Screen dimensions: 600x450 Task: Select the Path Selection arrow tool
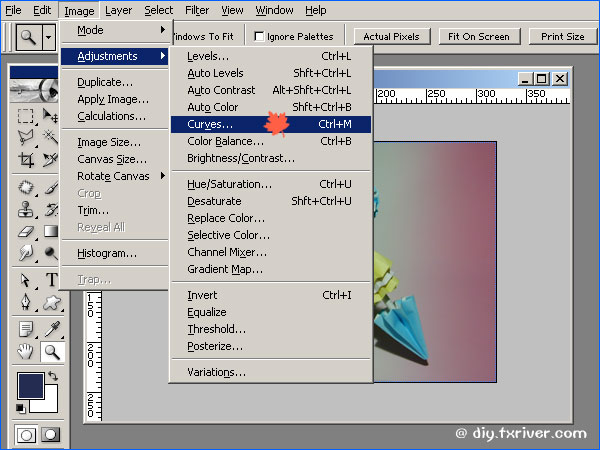[25, 280]
